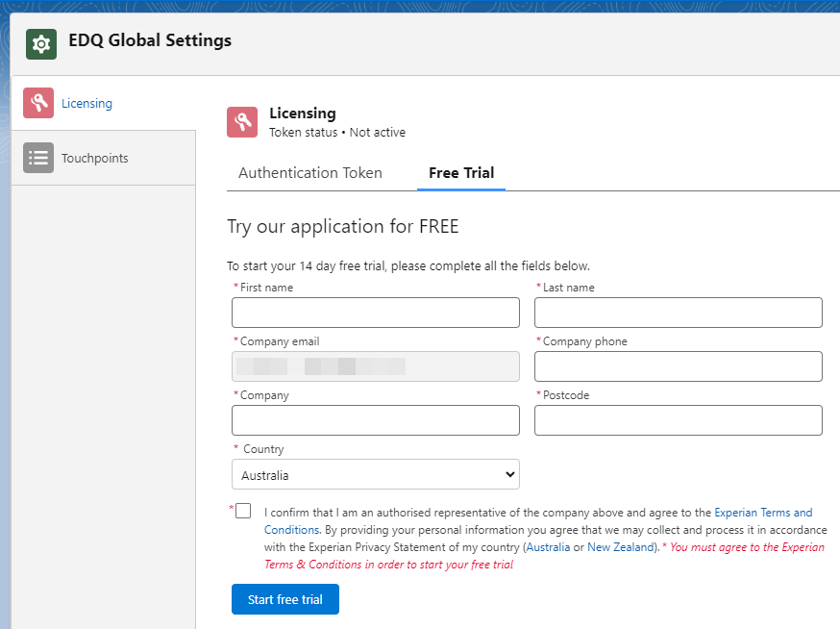Focus the Company phone field
The height and width of the screenshot is (629, 840).
(x=679, y=366)
